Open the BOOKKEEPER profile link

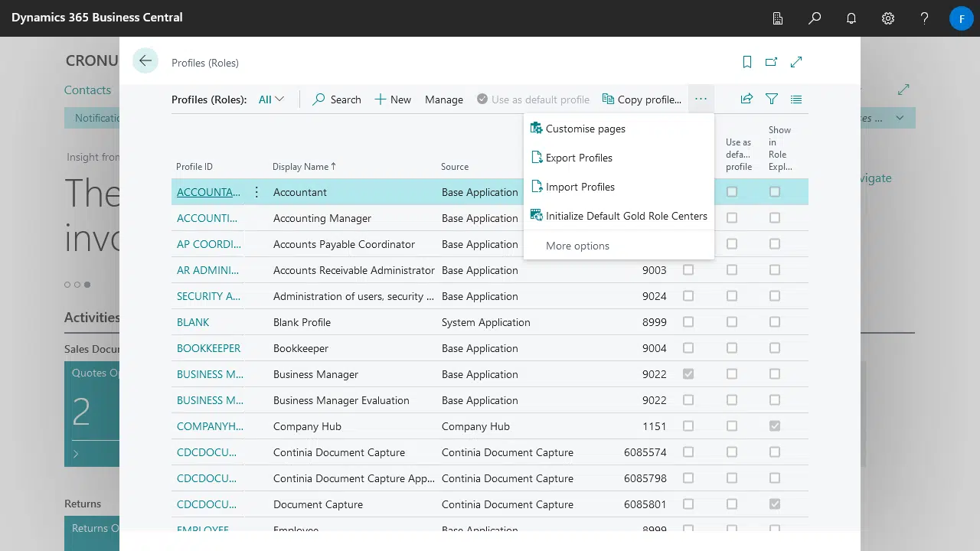pos(208,348)
